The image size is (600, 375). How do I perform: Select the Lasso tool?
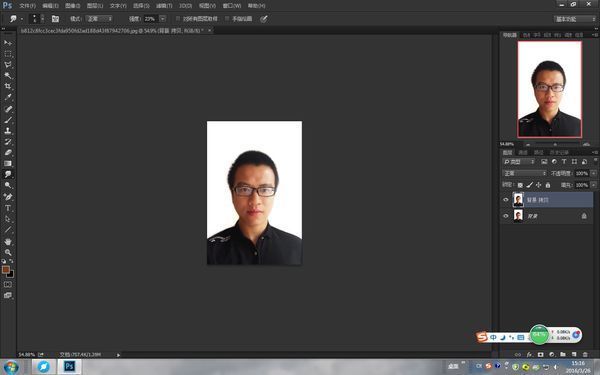tap(8, 65)
